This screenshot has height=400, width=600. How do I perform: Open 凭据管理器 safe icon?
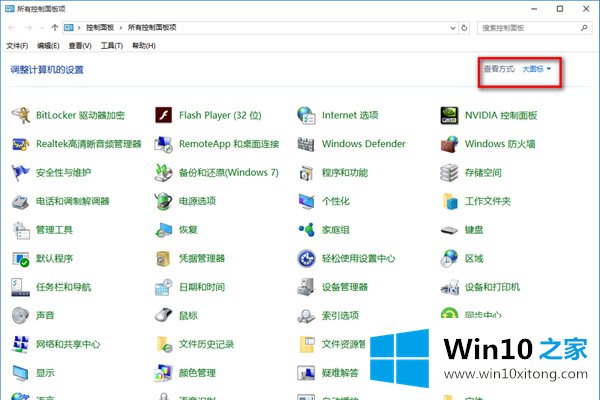[x=163, y=259]
